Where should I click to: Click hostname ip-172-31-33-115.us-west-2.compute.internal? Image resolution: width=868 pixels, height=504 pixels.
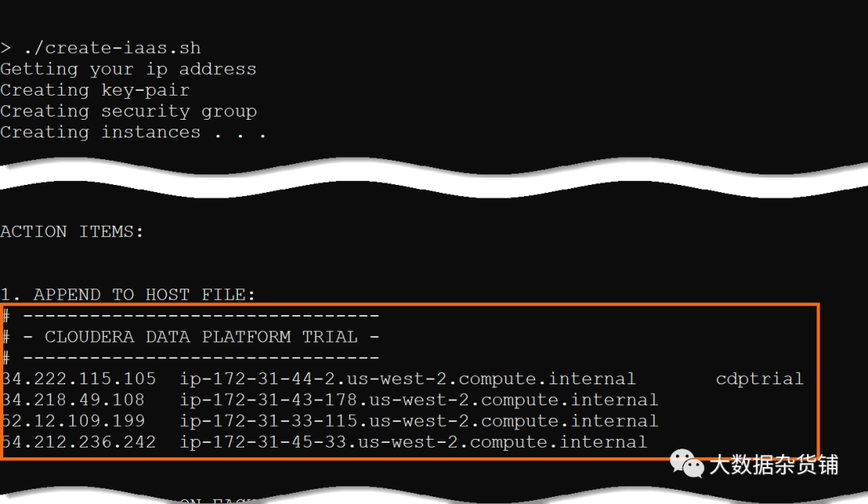click(x=419, y=421)
